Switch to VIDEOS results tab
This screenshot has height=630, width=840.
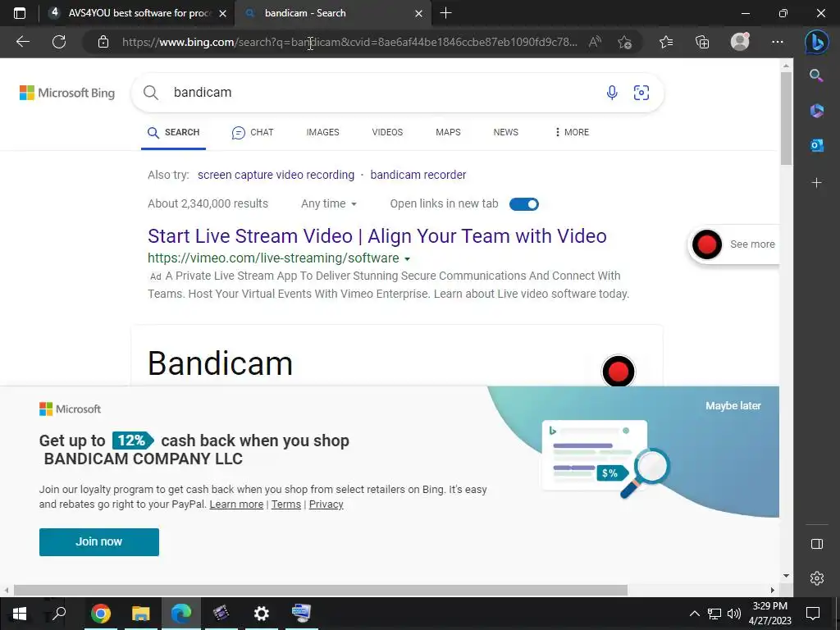(x=387, y=132)
